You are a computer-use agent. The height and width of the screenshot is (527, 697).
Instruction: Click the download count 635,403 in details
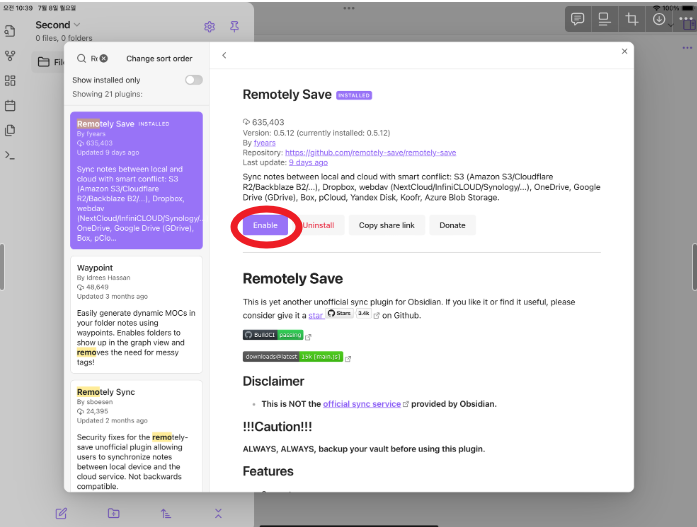(264, 122)
